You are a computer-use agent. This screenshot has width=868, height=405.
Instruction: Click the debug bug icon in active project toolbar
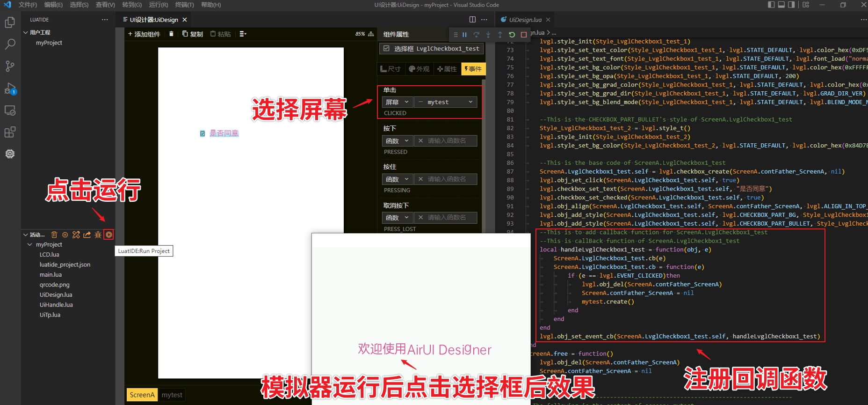(x=98, y=235)
